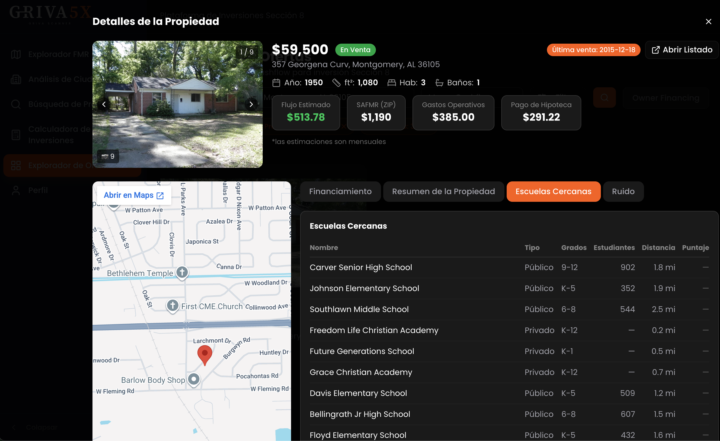Click the Bethlehem Temple map marker
This screenshot has width=720, height=441.
click(x=182, y=272)
